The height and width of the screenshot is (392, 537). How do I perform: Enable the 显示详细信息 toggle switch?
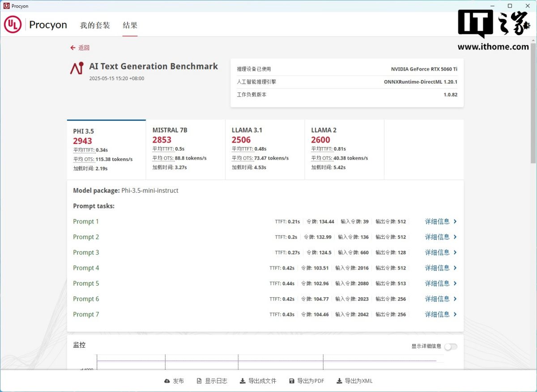coord(451,346)
